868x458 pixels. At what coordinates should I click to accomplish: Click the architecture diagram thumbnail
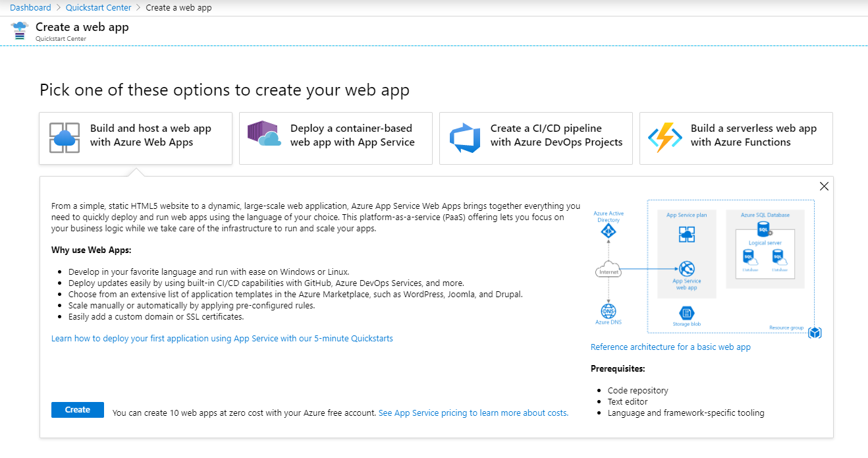[707, 270]
